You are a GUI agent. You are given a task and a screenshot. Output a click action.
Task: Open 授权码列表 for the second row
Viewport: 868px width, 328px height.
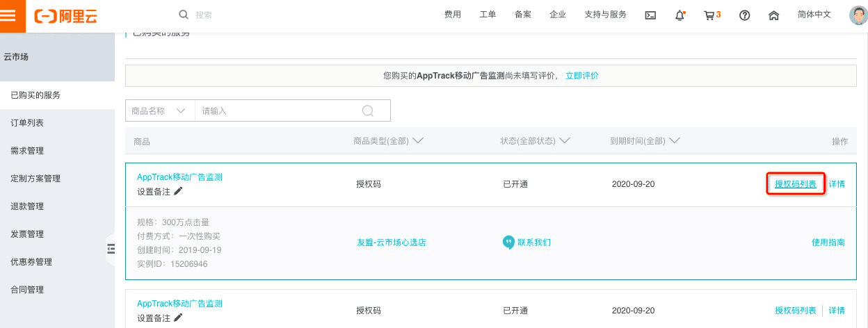click(x=796, y=311)
